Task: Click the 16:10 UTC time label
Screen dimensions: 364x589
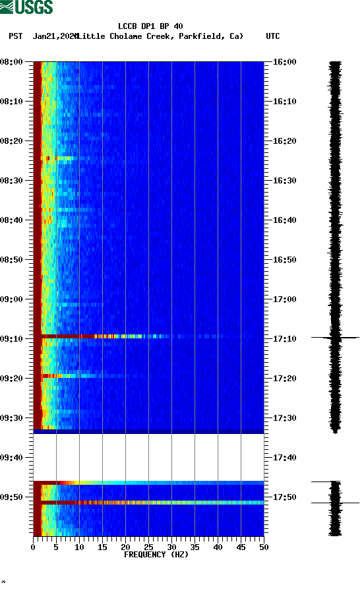Action: coord(284,102)
